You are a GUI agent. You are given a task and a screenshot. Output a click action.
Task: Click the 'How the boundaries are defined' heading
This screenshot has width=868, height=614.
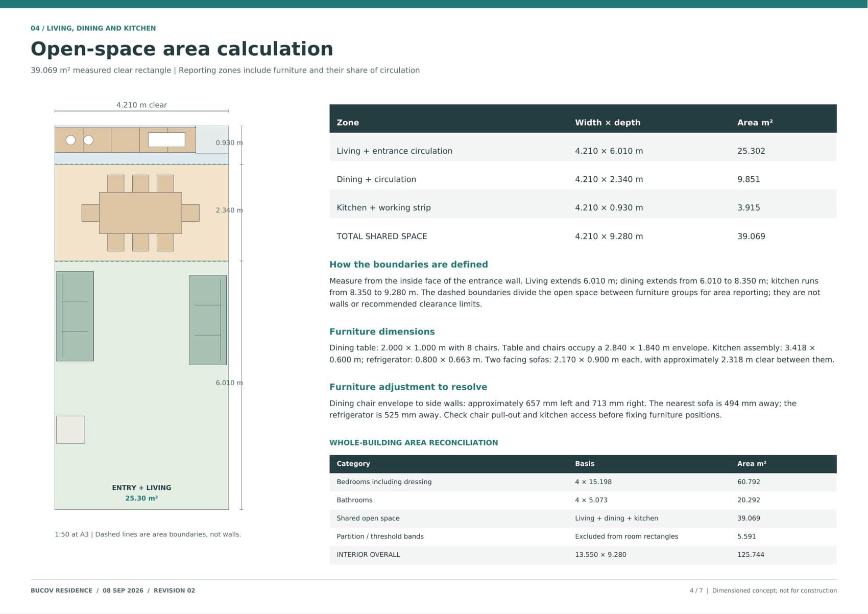(408, 264)
